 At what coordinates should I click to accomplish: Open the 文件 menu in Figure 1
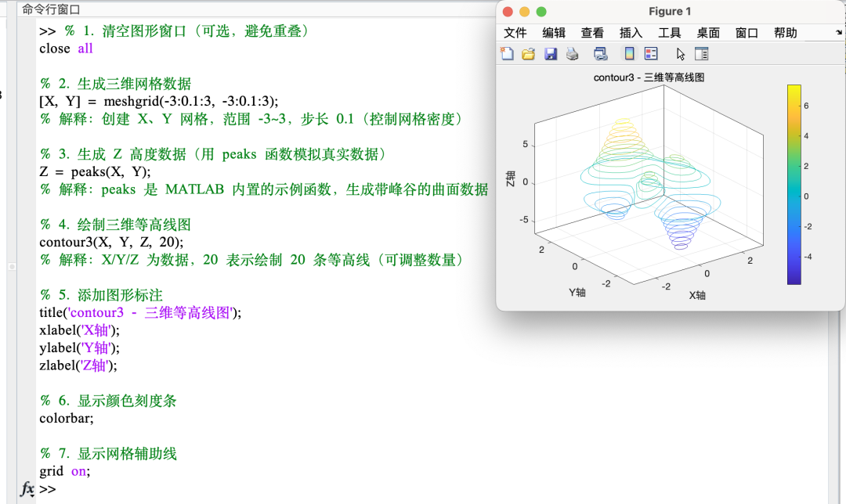point(515,33)
